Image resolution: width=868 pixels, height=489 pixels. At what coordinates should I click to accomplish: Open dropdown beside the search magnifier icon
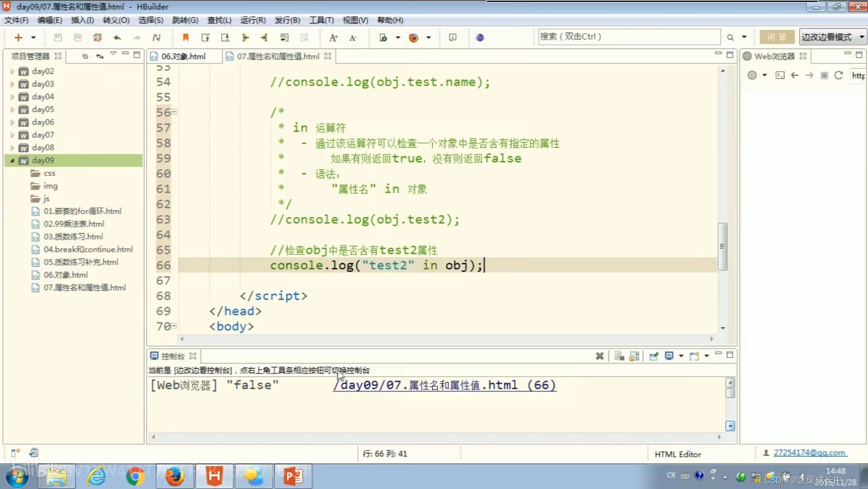pyautogui.click(x=744, y=38)
